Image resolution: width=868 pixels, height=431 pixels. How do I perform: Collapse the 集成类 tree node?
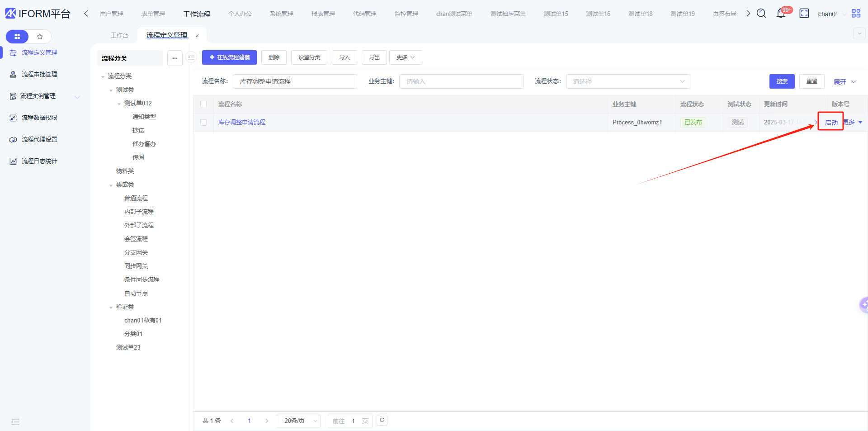[x=111, y=185]
